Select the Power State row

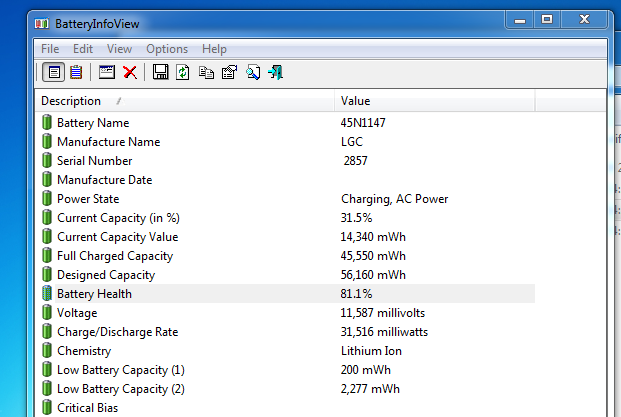[288, 199]
